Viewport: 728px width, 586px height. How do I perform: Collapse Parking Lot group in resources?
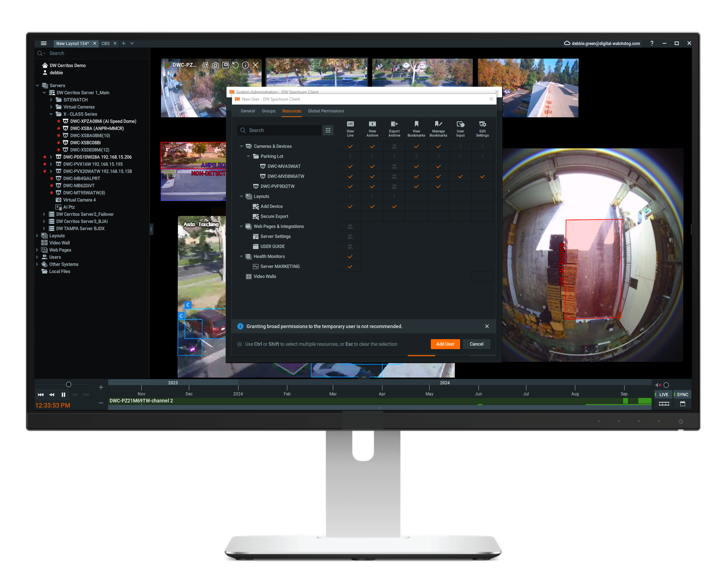248,156
